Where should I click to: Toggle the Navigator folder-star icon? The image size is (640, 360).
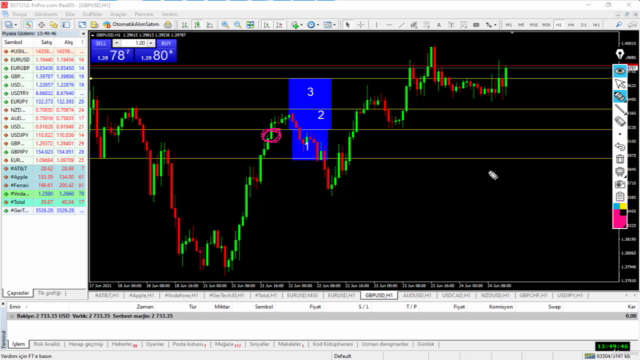pos(53,25)
